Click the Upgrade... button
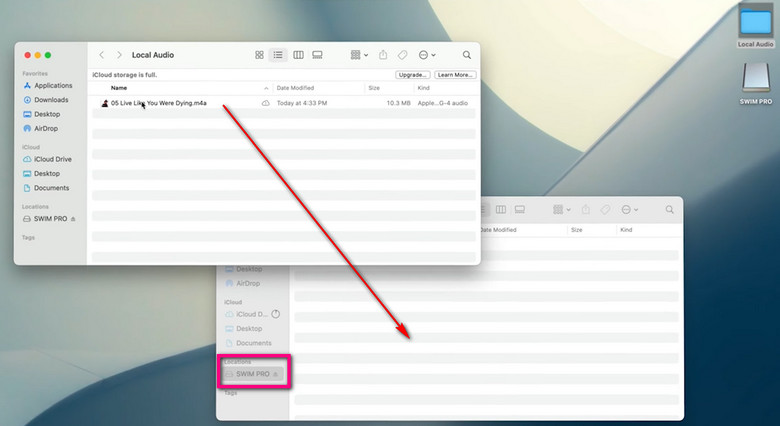Viewport: 780px width, 426px height. [x=413, y=75]
